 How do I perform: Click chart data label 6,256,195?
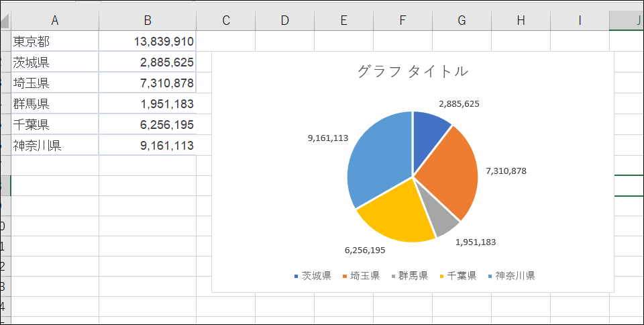click(365, 250)
